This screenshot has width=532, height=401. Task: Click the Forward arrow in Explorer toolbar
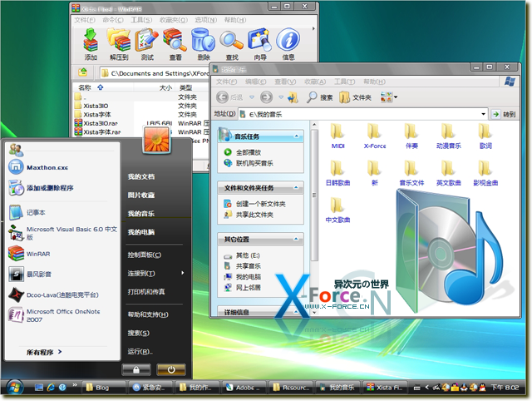[266, 97]
